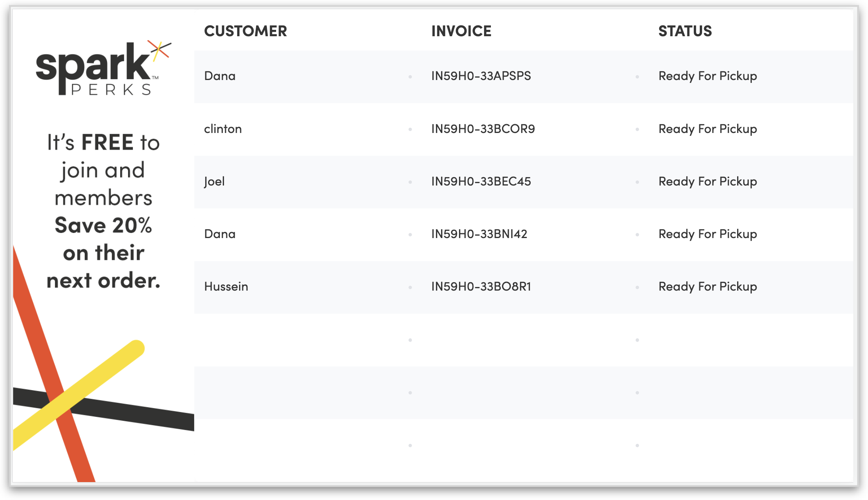Open invoice IN59H0-33BEC45
The image size is (868, 500).
(x=481, y=182)
